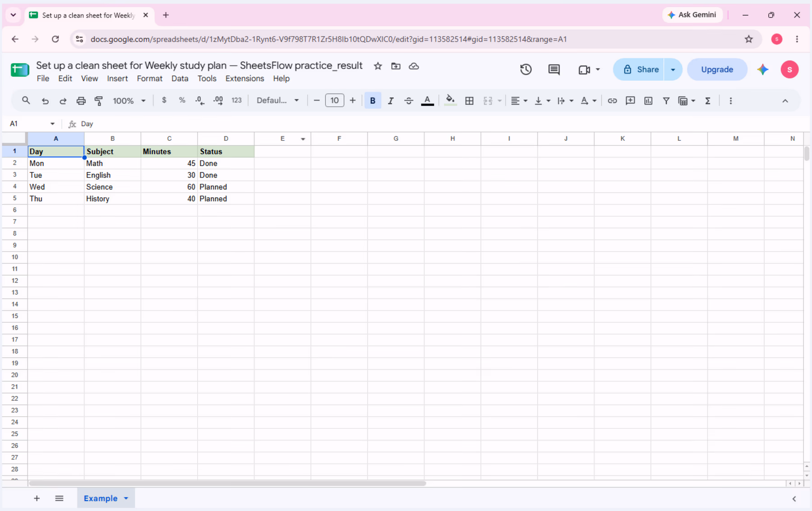
Task: Select the paint format roller icon
Action: pos(99,101)
